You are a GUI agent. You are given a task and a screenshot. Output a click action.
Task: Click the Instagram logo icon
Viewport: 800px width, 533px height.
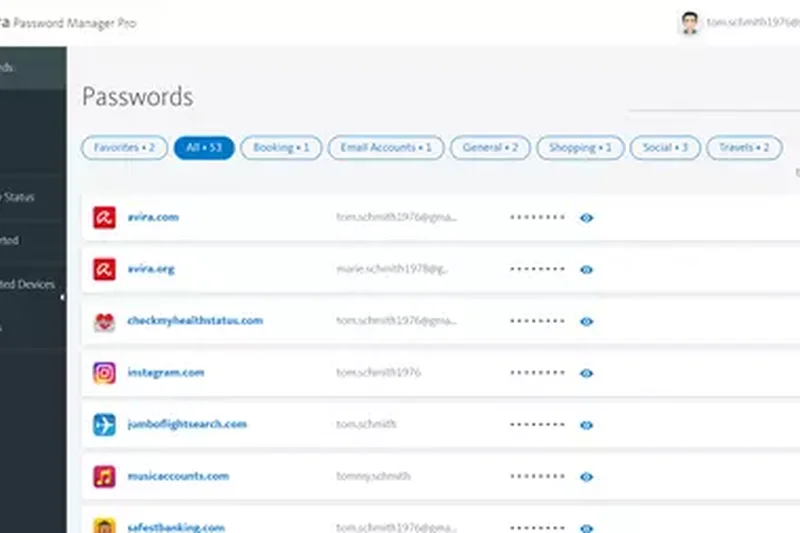[x=104, y=373]
